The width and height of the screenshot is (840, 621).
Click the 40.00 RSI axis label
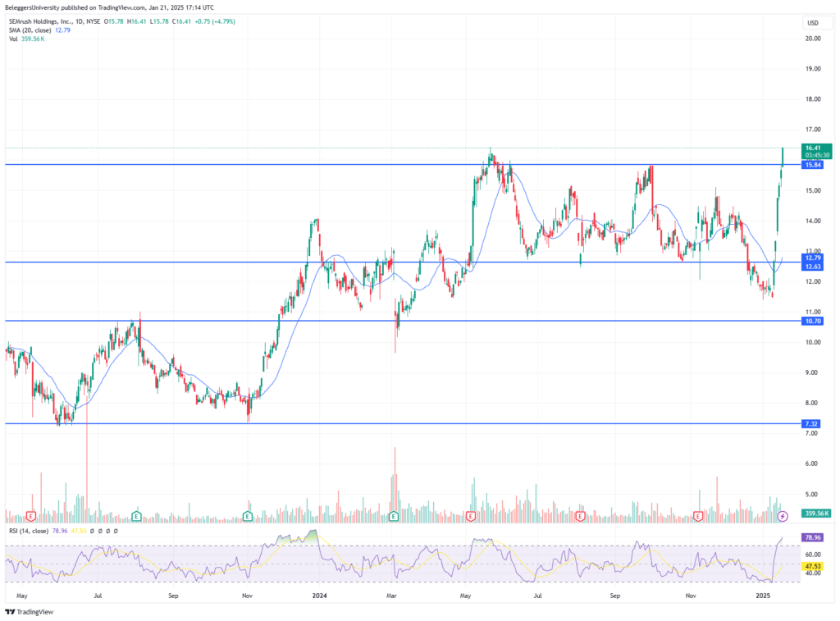click(813, 573)
